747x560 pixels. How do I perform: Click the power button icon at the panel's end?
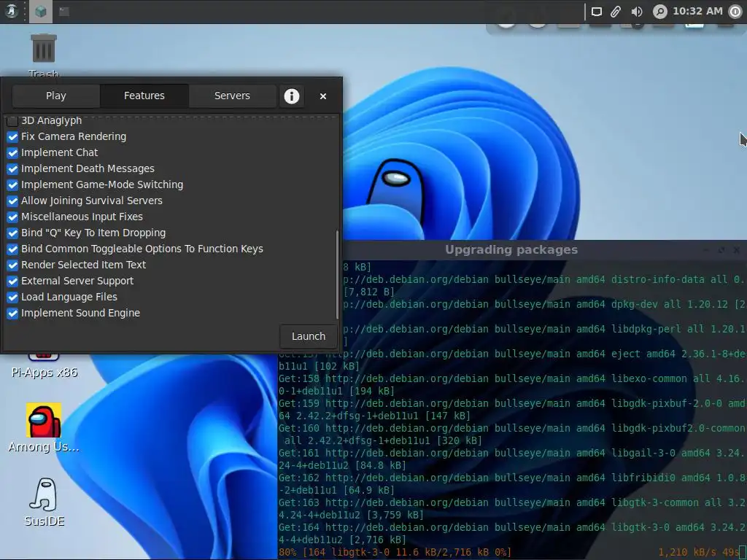click(x=735, y=12)
